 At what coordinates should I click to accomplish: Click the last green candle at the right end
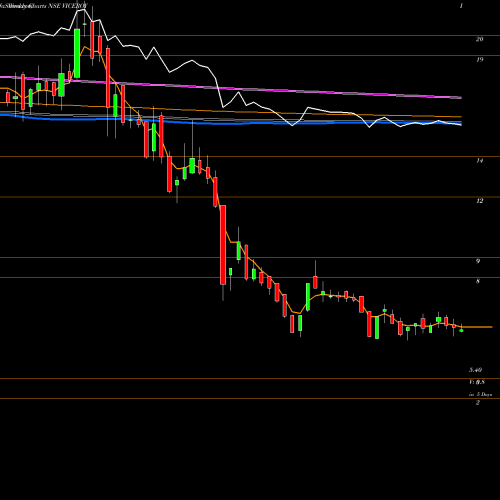point(462,330)
